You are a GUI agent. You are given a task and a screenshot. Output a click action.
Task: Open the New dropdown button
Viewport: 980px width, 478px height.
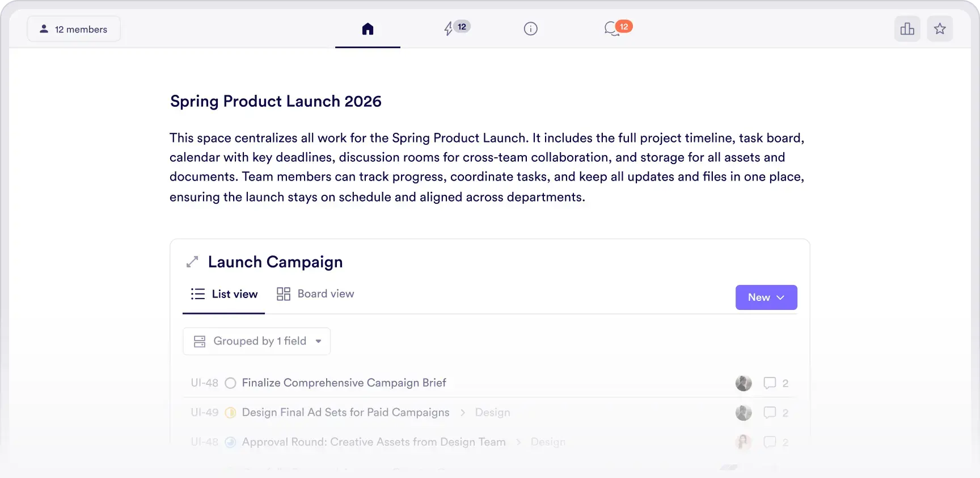point(766,297)
